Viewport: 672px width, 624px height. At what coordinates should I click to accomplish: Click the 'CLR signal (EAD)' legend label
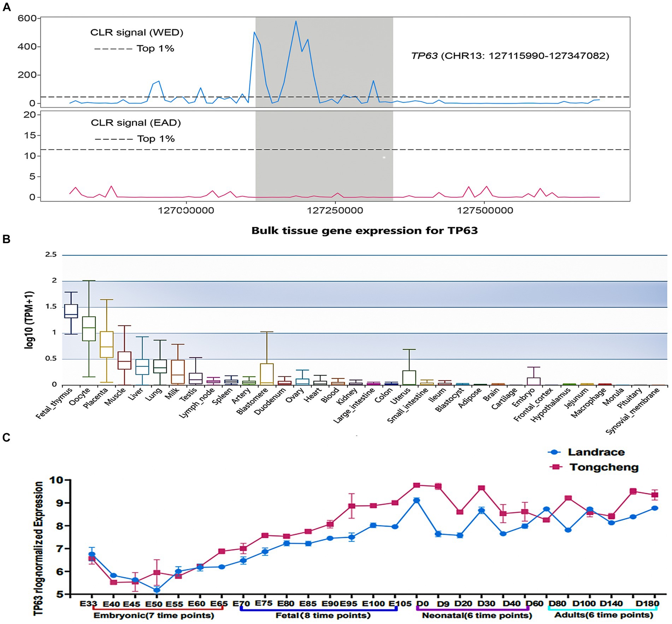(x=136, y=123)
